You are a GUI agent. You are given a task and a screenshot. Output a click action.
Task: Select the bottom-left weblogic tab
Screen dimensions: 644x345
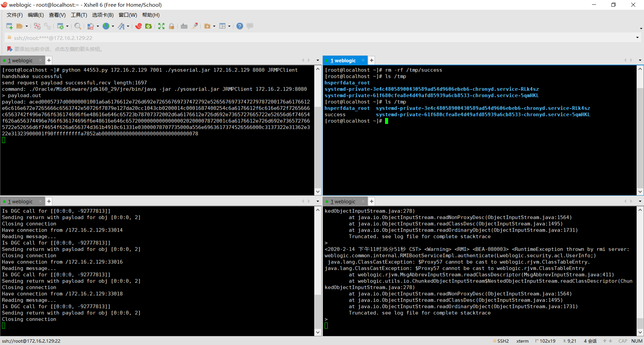(20, 202)
